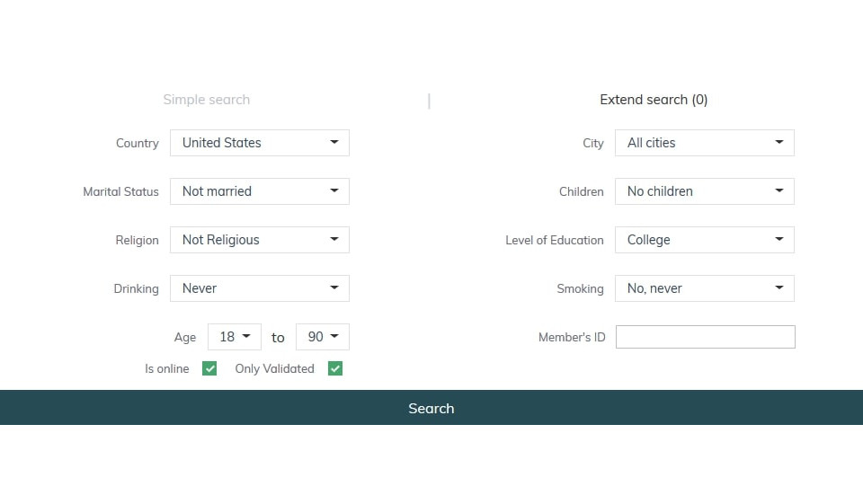Click the Member's ID input field

point(705,337)
